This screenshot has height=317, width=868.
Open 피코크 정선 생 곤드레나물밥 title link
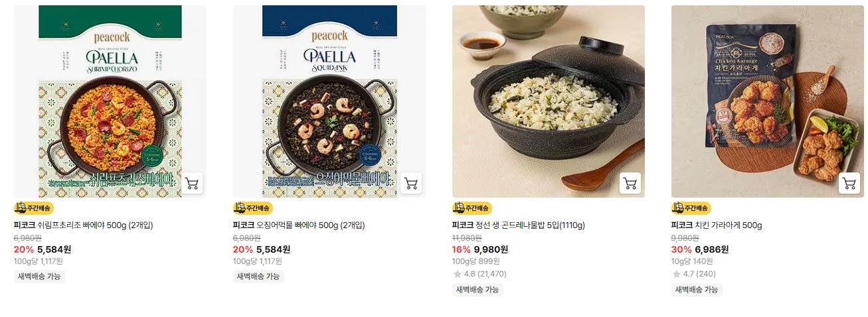click(x=519, y=225)
